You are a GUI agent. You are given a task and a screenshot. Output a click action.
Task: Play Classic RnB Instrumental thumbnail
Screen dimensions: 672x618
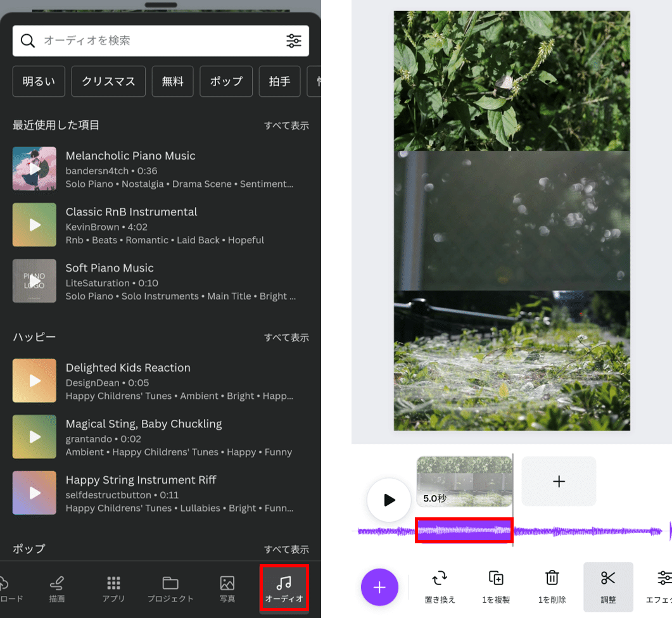[34, 225]
